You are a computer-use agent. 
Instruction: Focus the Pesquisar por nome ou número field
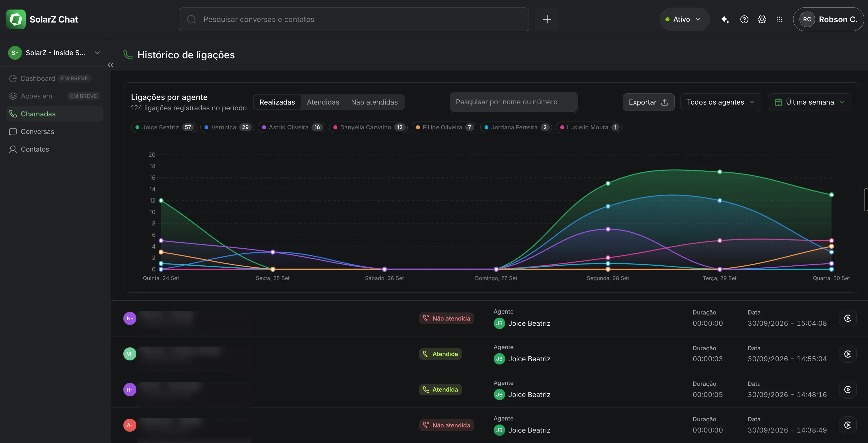click(513, 102)
